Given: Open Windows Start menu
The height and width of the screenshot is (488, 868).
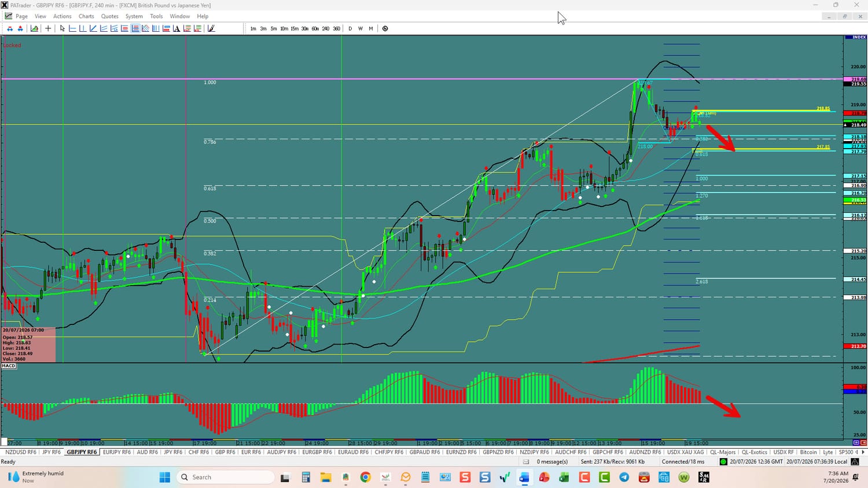Looking at the screenshot, I should pyautogui.click(x=165, y=477).
